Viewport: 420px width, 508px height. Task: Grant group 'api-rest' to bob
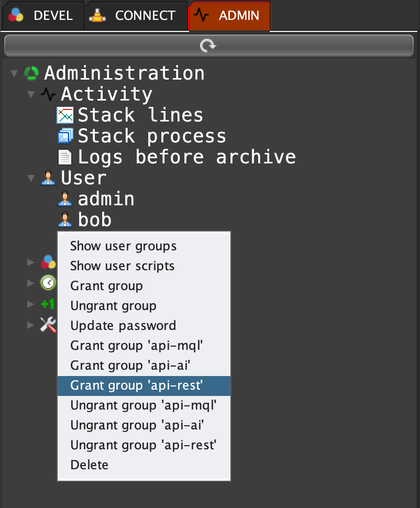click(136, 385)
